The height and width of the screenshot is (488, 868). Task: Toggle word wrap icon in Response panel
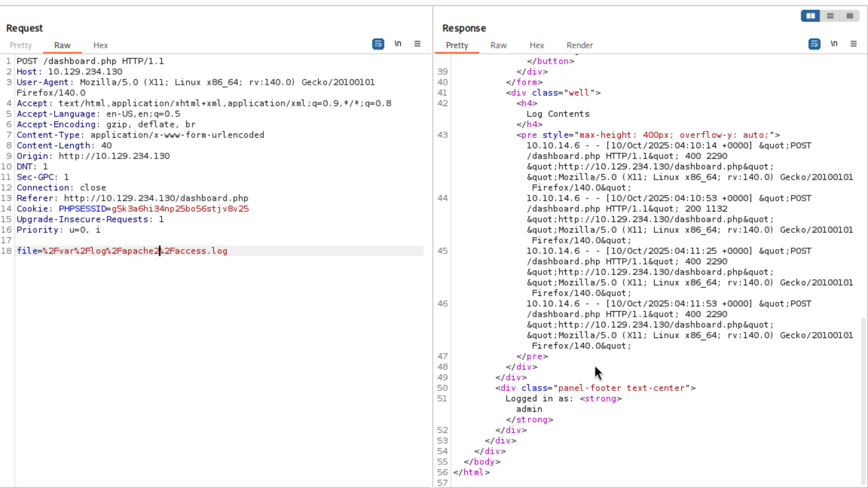[814, 44]
